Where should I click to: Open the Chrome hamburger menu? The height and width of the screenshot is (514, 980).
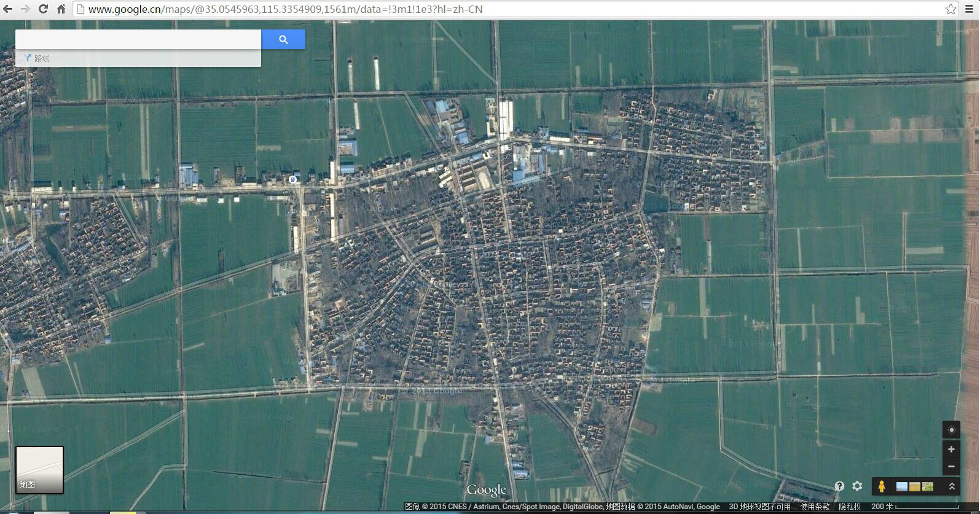[x=970, y=9]
